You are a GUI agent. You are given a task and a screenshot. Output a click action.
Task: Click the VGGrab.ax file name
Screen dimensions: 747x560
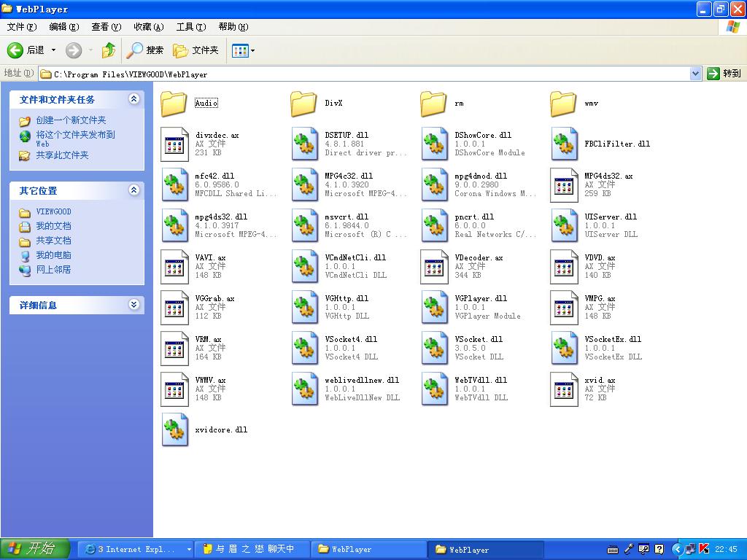click(215, 298)
